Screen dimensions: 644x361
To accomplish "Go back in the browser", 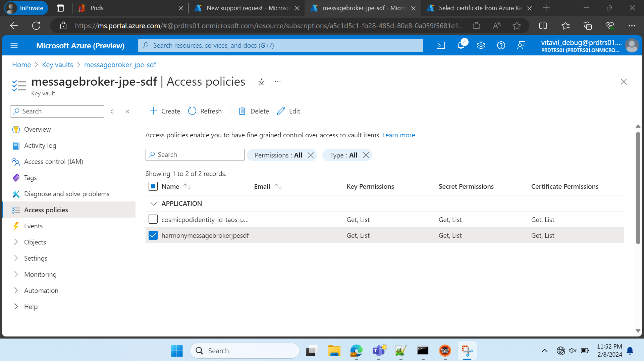I will click(14, 26).
